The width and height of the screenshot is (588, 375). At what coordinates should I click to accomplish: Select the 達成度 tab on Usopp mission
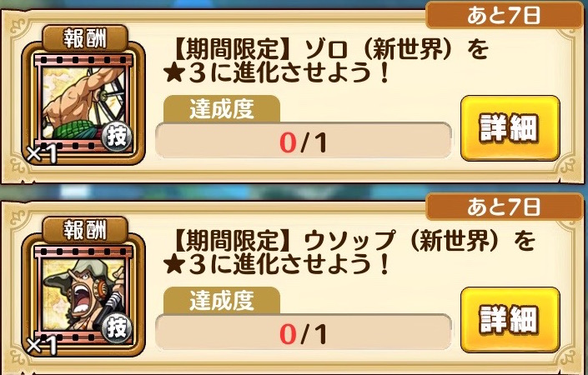click(222, 301)
